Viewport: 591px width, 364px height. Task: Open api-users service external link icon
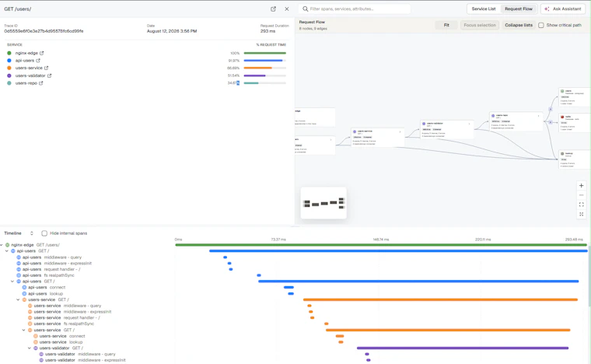[x=38, y=61]
